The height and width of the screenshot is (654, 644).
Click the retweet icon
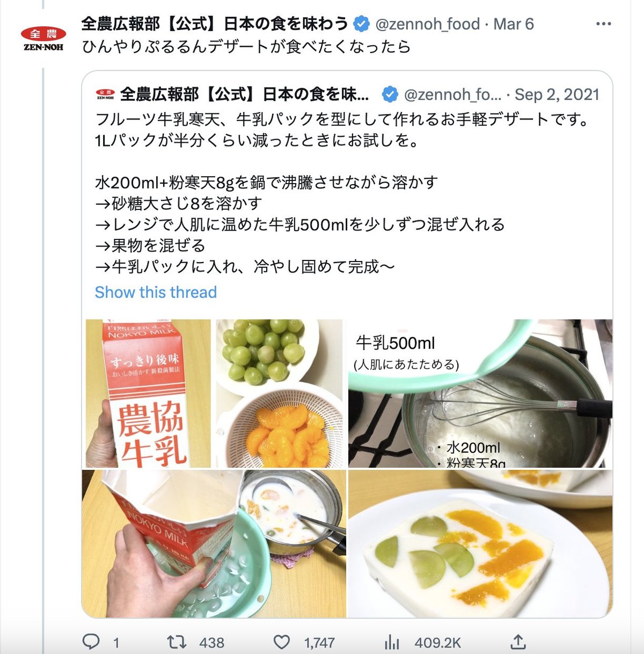177,642
